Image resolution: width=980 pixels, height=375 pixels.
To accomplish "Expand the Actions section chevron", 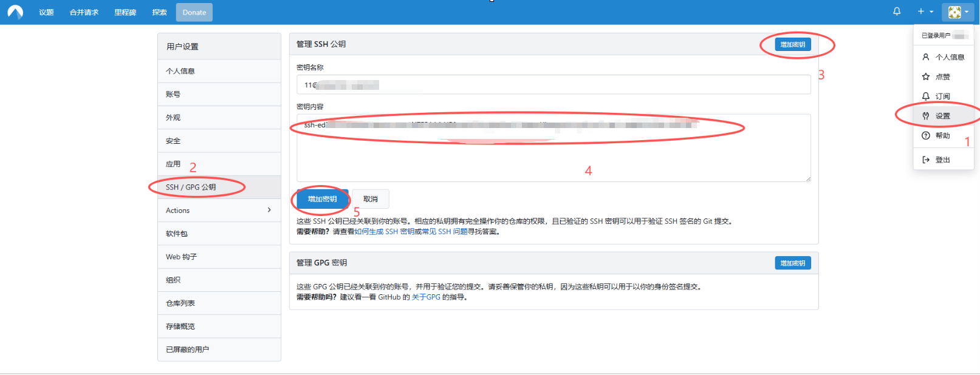I will (269, 210).
